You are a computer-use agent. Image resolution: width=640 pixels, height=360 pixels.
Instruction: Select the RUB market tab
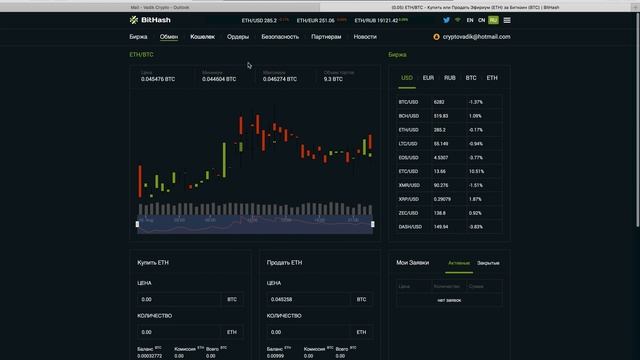tap(449, 78)
